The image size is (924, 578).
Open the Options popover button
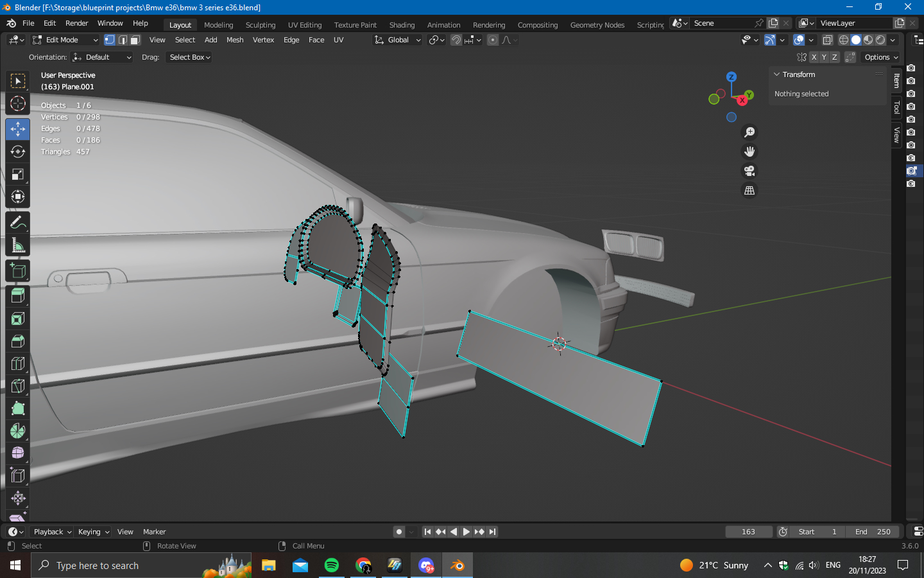coord(881,57)
